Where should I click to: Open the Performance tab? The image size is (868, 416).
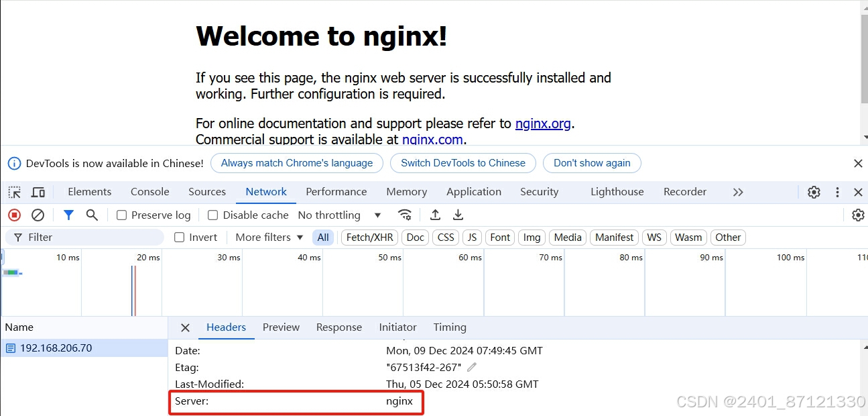click(x=336, y=192)
